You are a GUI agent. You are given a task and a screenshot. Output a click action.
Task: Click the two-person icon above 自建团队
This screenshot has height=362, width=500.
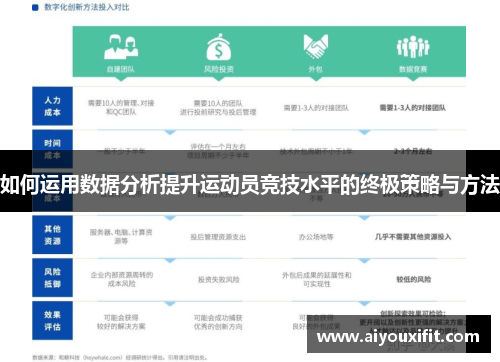[121, 47]
